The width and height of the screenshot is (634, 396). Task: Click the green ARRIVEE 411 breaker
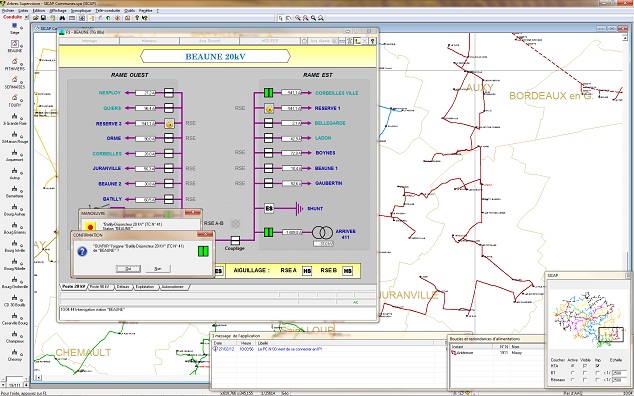click(268, 232)
